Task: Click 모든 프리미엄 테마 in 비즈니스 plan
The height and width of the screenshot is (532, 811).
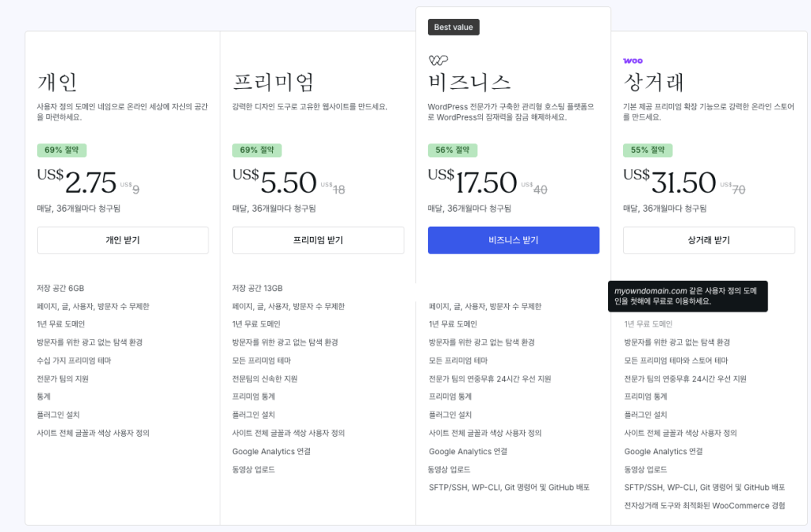Action: coord(457,361)
